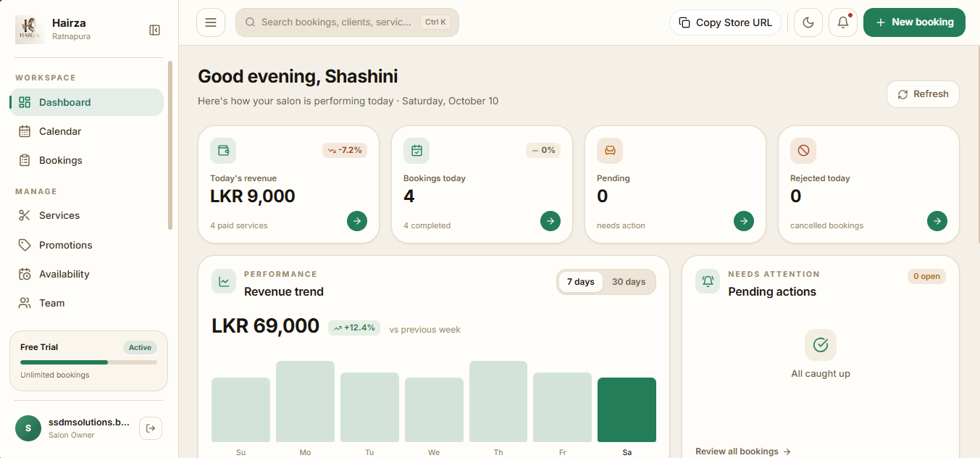
Task: Click the Rejected today arrow button
Action: (937, 221)
